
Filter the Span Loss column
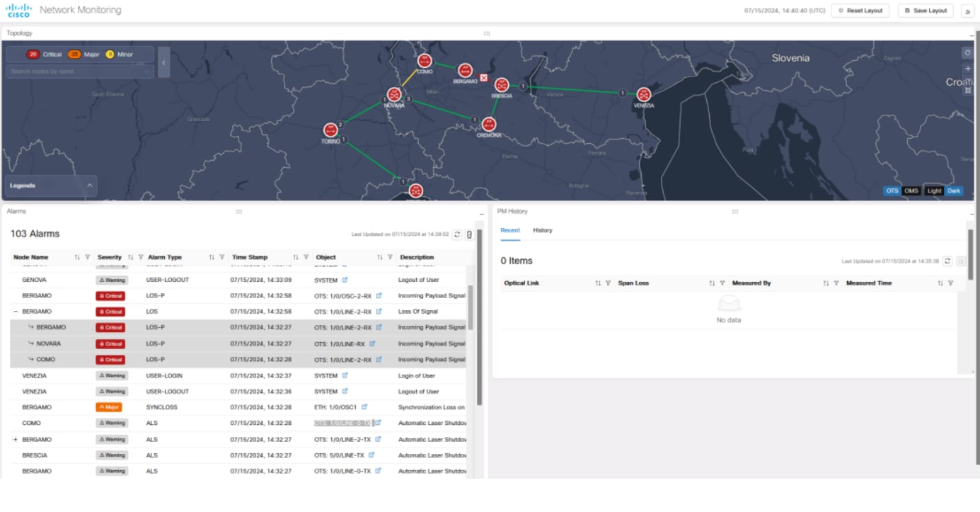click(722, 283)
